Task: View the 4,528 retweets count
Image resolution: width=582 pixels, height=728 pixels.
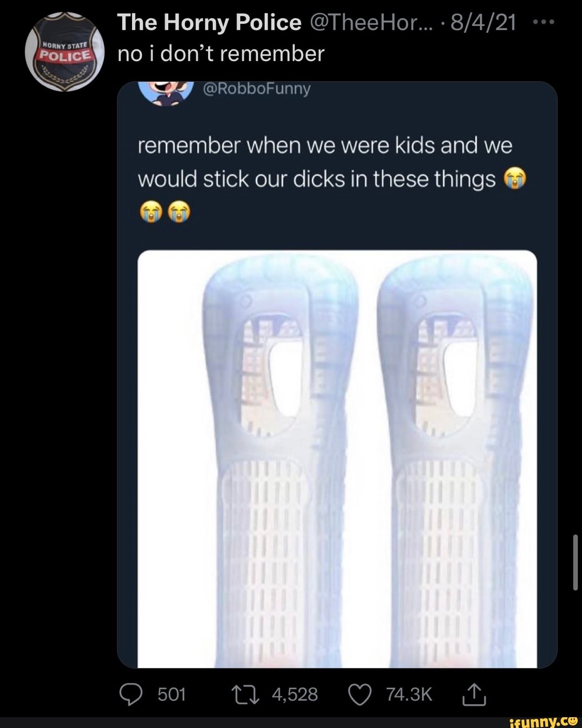Action: [295, 695]
